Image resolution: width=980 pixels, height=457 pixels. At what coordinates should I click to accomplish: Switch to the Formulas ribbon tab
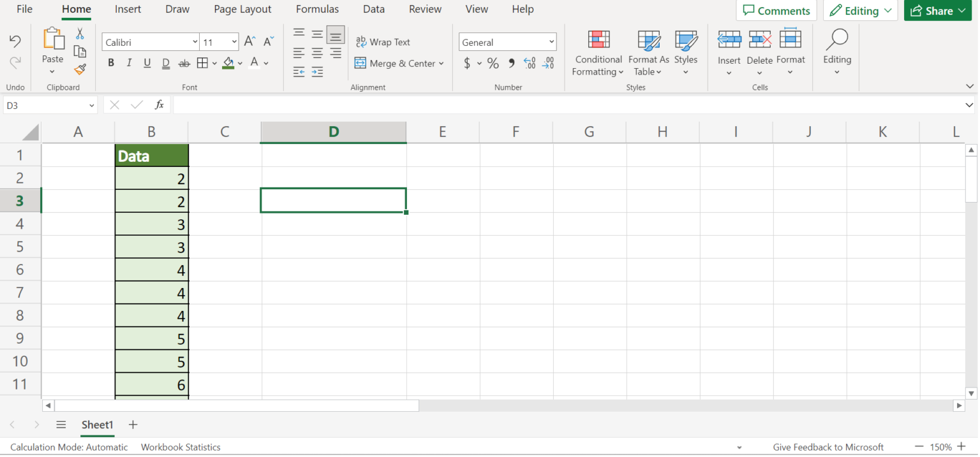pyautogui.click(x=317, y=9)
